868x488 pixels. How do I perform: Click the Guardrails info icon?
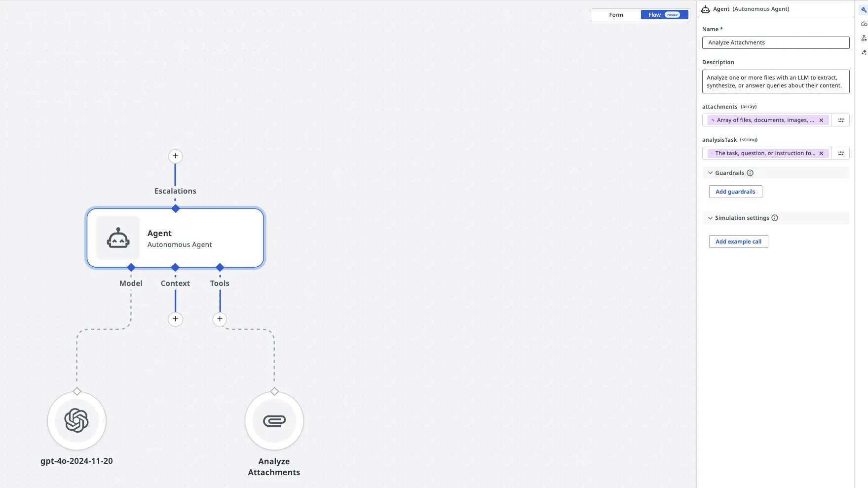(750, 172)
